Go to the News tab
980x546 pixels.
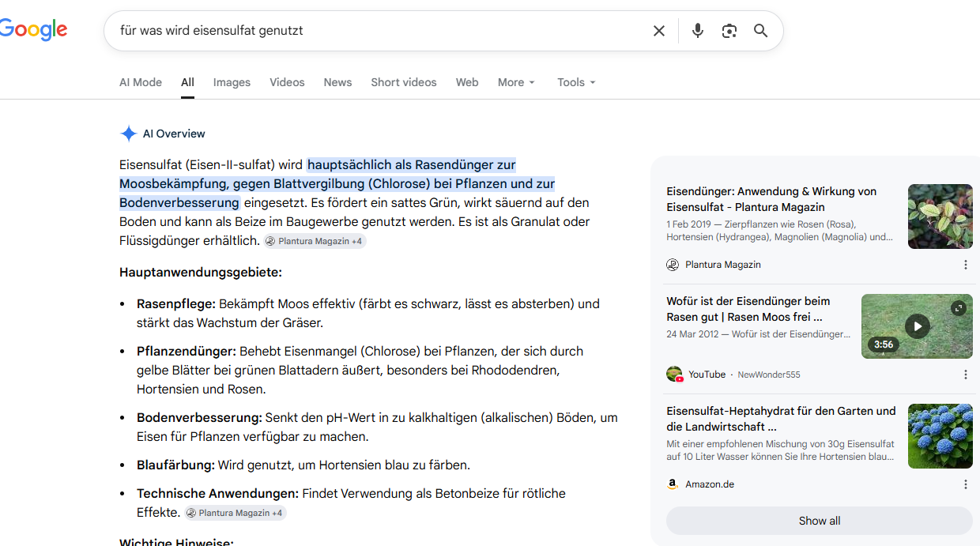tap(337, 82)
